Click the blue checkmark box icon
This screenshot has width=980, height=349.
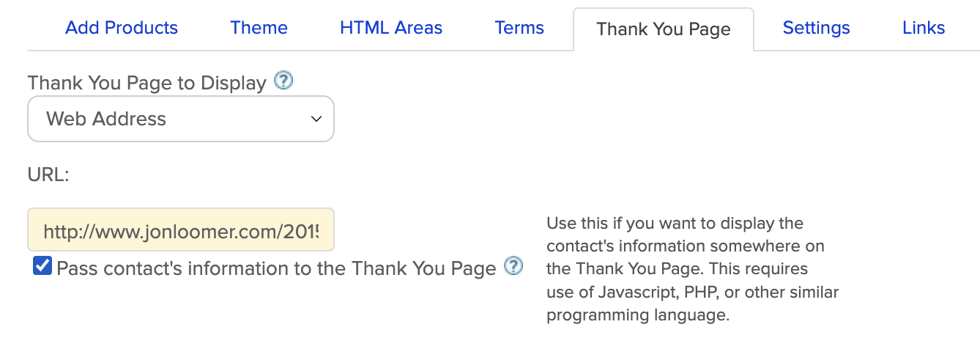coord(42,266)
